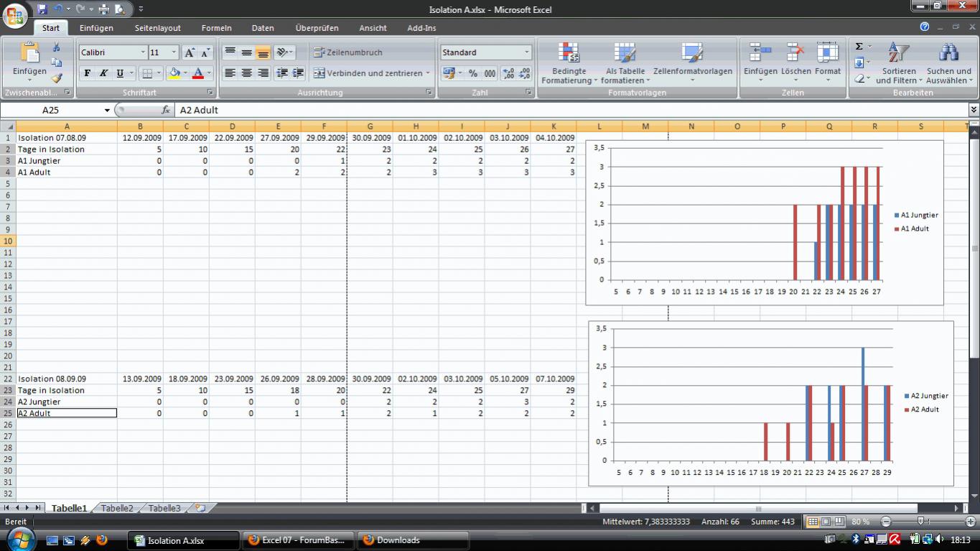Increase the font size
The image size is (980, 551).
(190, 52)
